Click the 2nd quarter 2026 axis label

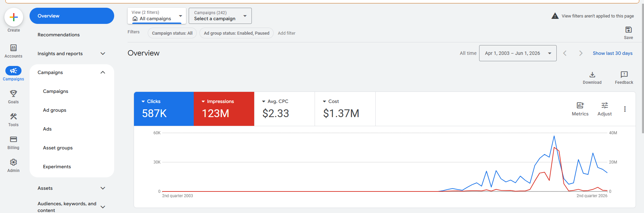[x=592, y=196]
